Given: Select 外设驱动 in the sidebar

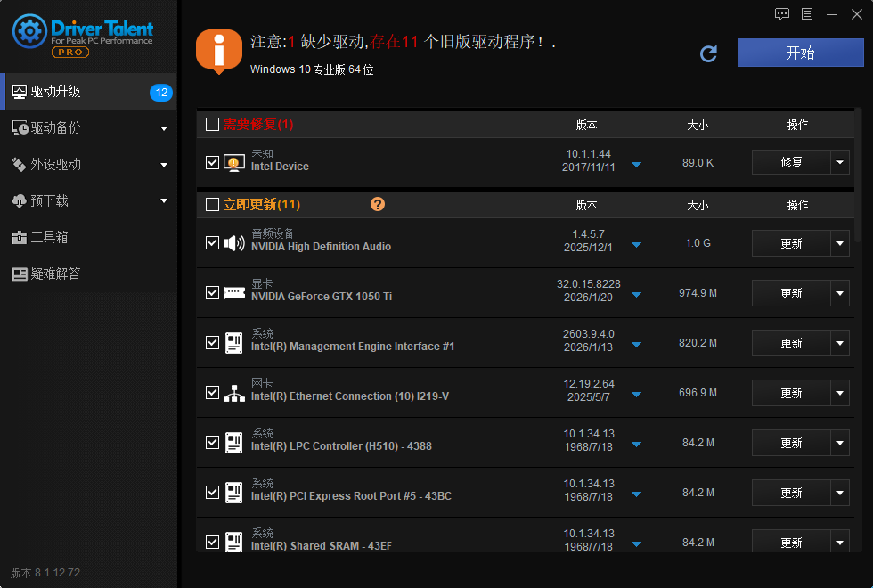Looking at the screenshot, I should click(89, 164).
